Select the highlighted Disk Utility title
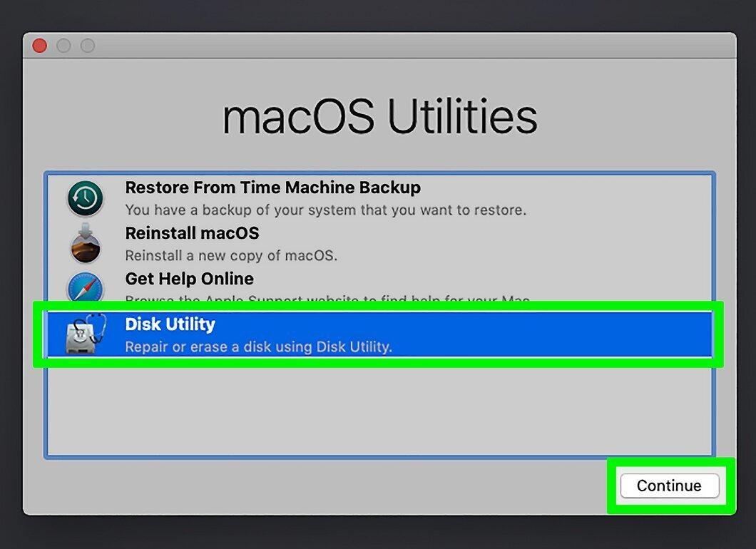The width and height of the screenshot is (756, 549). pyautogui.click(x=170, y=324)
